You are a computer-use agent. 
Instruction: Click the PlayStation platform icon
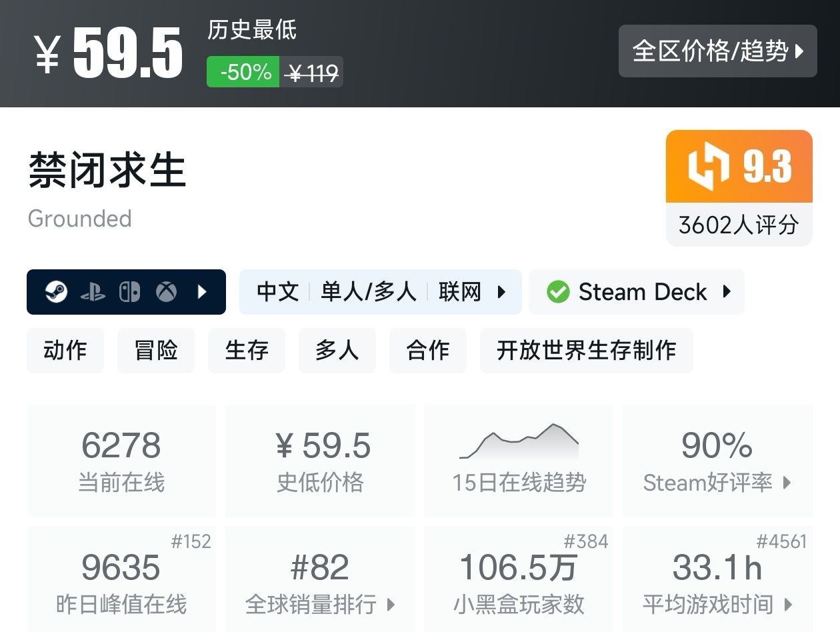[93, 292]
